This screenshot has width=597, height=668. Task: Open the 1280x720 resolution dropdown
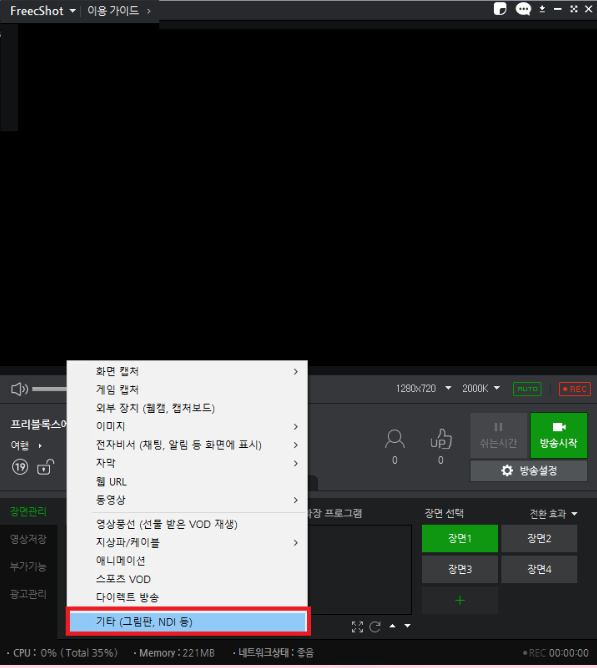pyautogui.click(x=423, y=389)
